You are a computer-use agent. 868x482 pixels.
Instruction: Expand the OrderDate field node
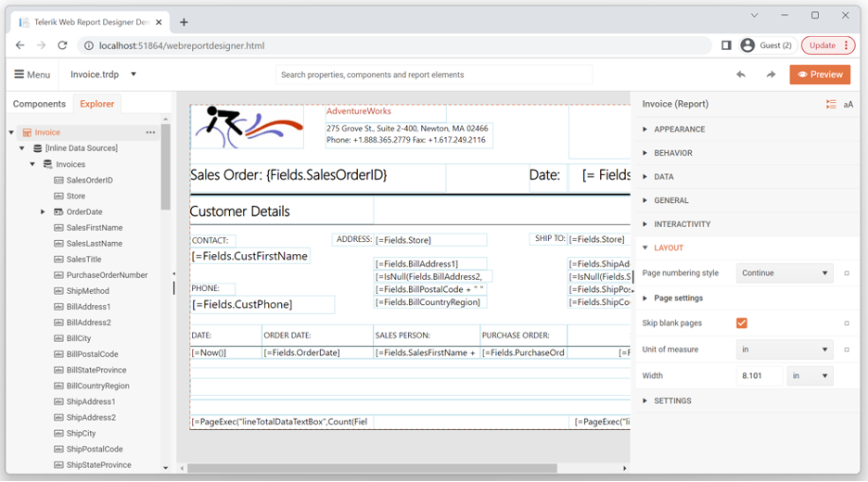coord(43,212)
